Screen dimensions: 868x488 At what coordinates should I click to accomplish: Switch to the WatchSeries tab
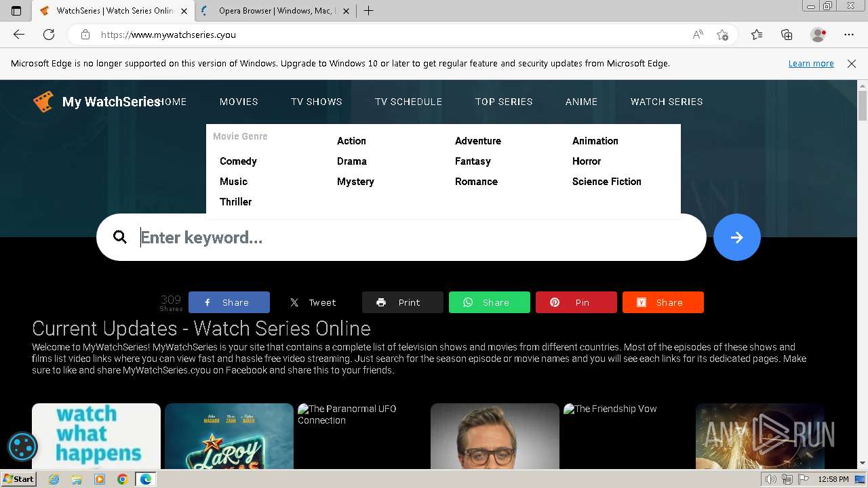click(x=113, y=11)
